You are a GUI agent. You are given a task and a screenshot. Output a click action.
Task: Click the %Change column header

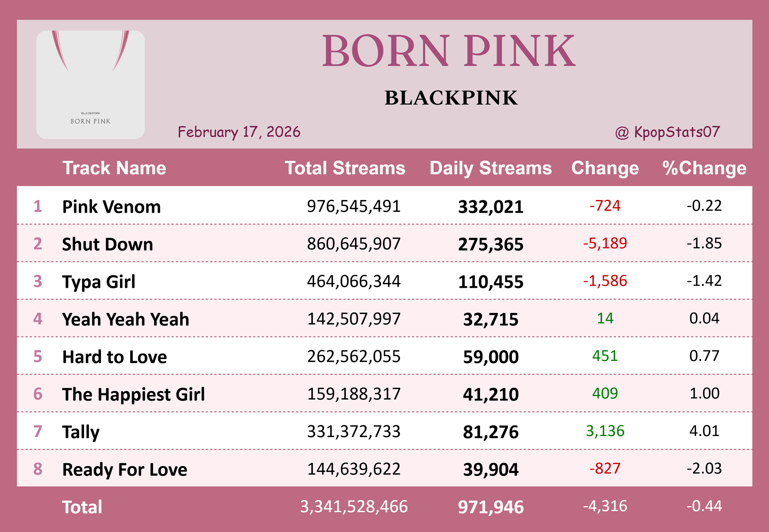[704, 168]
